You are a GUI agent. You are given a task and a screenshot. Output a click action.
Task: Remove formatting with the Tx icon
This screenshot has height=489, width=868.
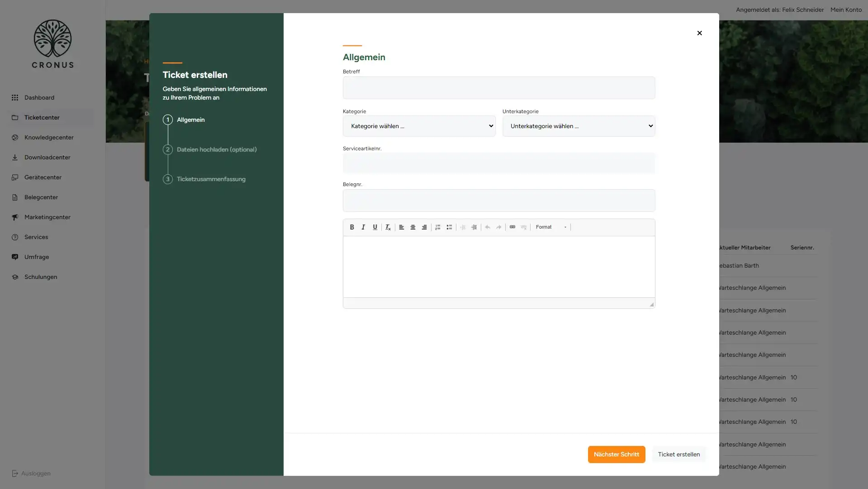(388, 227)
